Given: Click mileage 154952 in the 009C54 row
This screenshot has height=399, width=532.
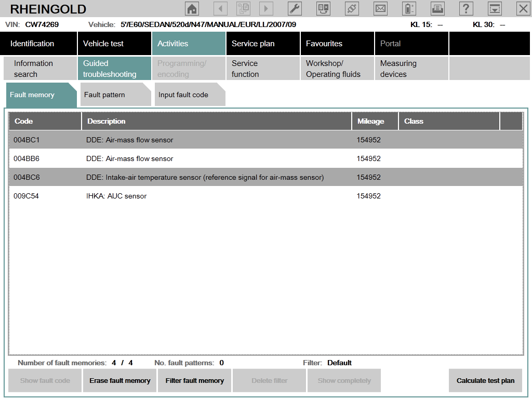Looking at the screenshot, I should coord(368,196).
